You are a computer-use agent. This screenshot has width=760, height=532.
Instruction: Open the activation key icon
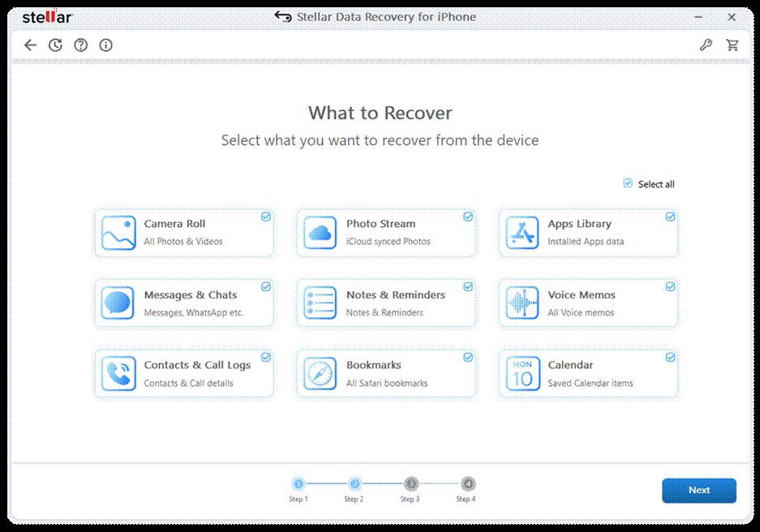click(706, 45)
